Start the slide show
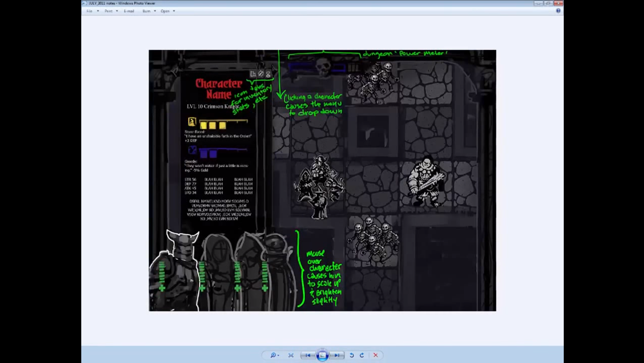Viewport: 644px width, 363px height. tap(322, 355)
